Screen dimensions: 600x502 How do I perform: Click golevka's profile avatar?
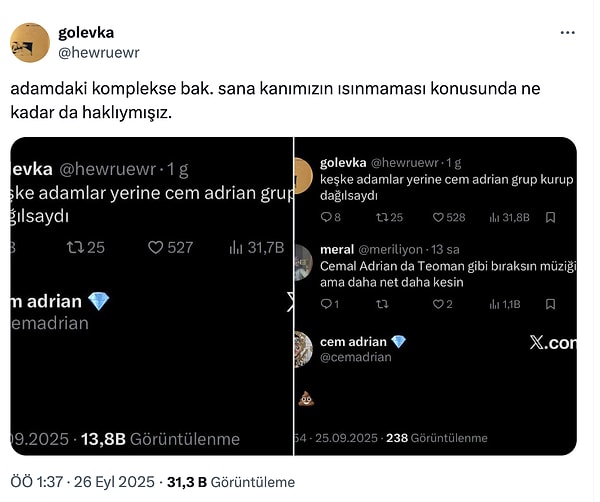30,42
